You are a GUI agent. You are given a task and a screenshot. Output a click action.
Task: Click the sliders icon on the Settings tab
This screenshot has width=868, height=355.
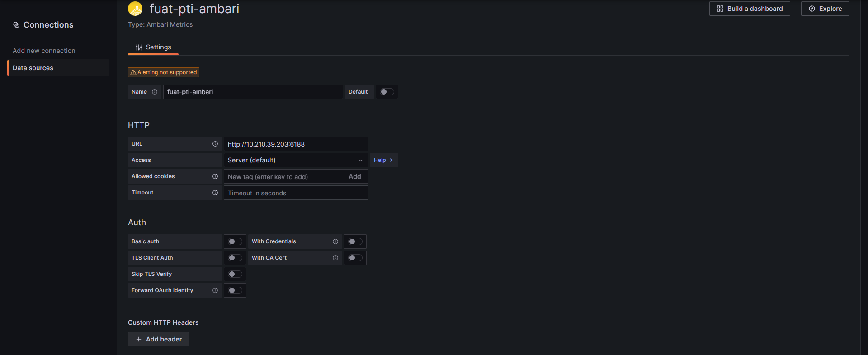coord(139,47)
